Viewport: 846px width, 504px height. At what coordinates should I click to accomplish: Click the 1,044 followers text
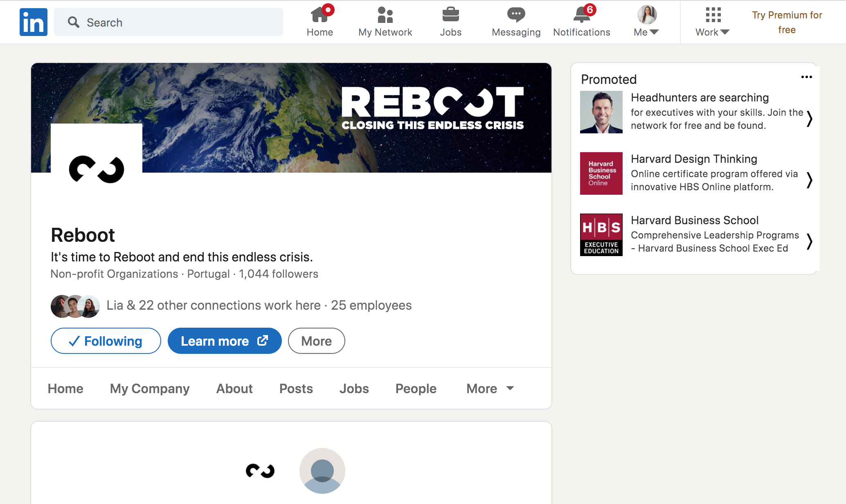(x=279, y=274)
